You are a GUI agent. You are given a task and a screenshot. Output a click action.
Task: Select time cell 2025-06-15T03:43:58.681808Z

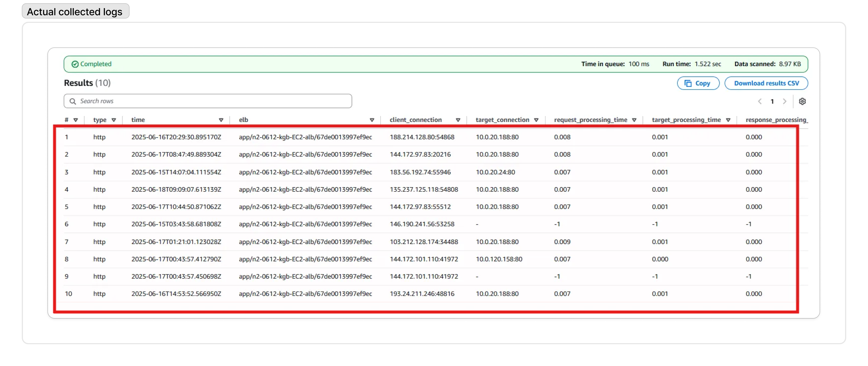point(176,224)
